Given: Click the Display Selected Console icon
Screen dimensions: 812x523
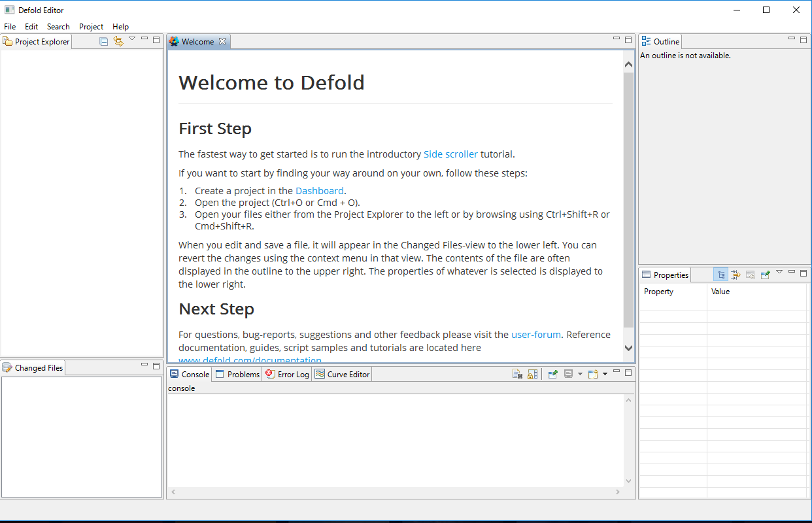Looking at the screenshot, I should 569,374.
